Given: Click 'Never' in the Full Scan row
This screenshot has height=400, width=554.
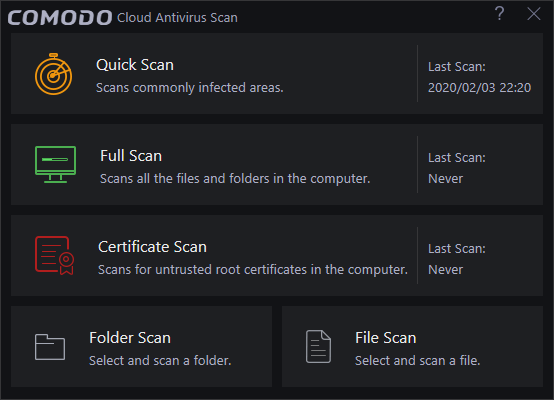Looking at the screenshot, I should pos(445,178).
